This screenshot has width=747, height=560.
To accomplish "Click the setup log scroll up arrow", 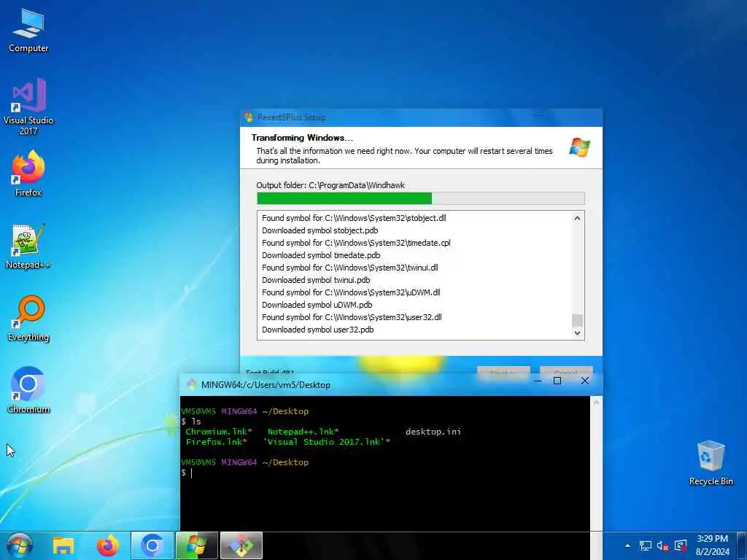I will (578, 218).
